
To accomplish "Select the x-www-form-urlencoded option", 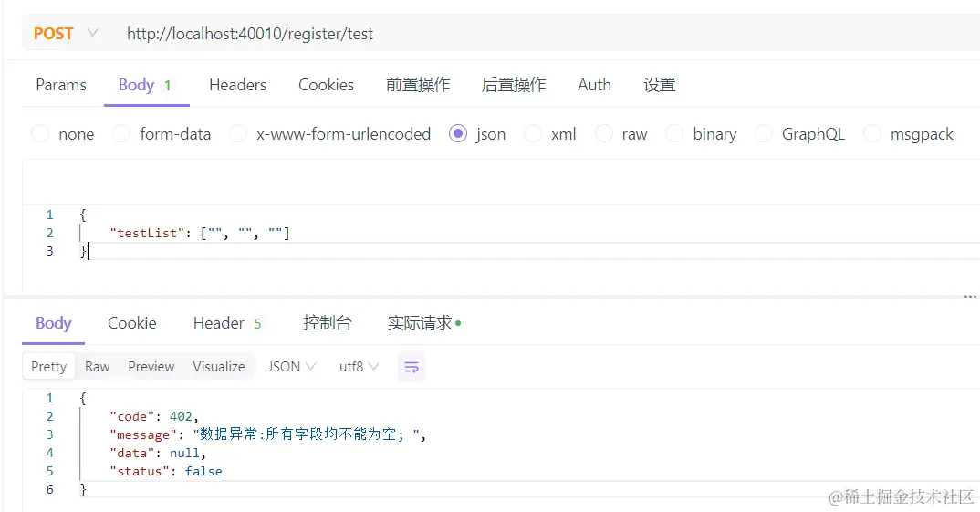I will click(x=330, y=134).
